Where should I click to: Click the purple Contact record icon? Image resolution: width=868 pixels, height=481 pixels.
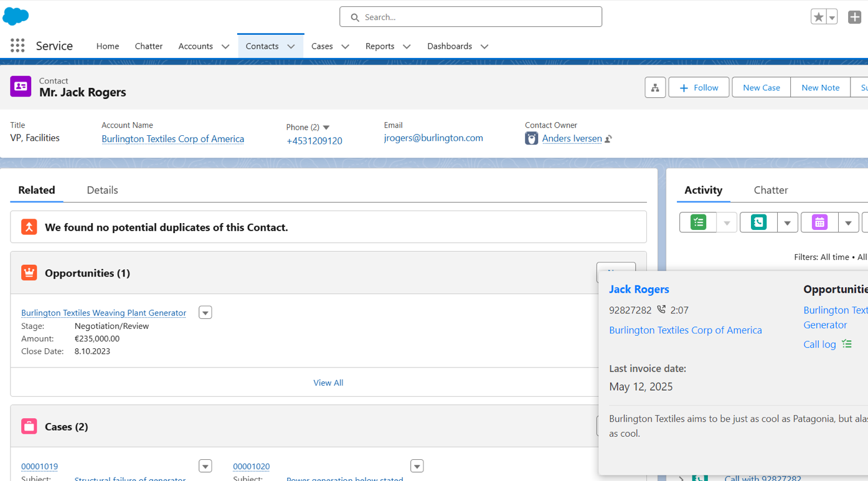(x=21, y=87)
